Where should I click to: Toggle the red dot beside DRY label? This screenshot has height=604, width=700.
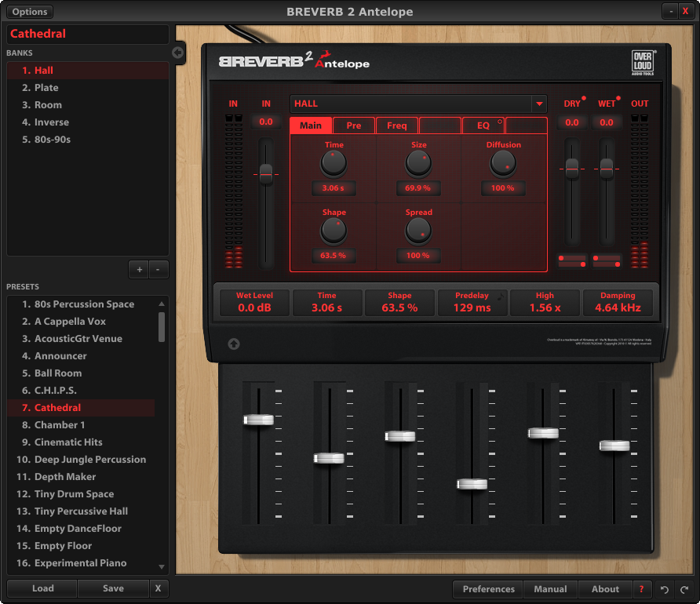click(584, 98)
